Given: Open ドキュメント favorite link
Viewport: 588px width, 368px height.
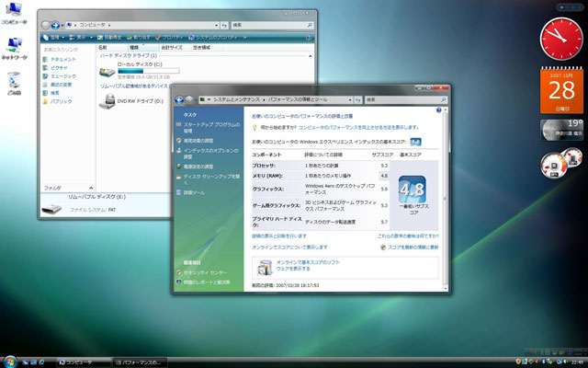Looking at the screenshot, I should [59, 60].
